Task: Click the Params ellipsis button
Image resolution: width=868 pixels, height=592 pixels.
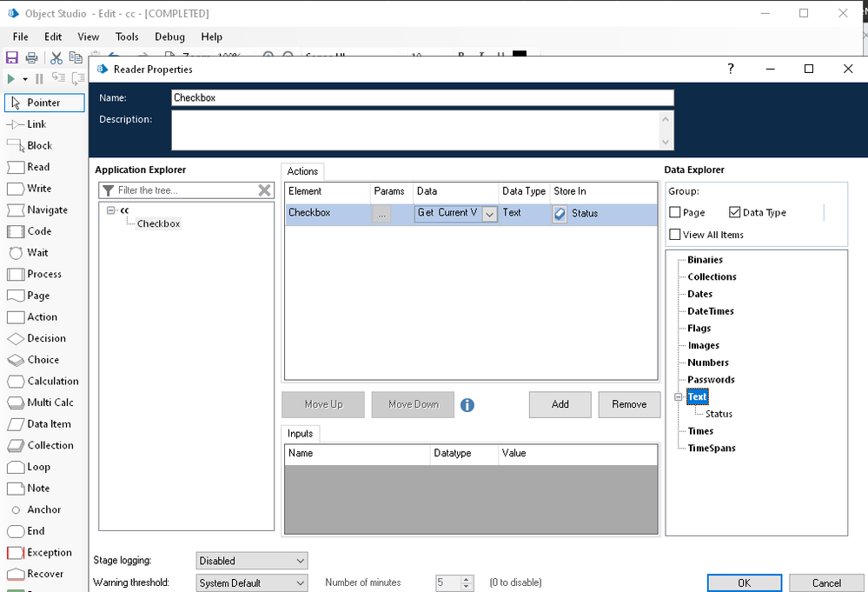Action: [x=381, y=214]
